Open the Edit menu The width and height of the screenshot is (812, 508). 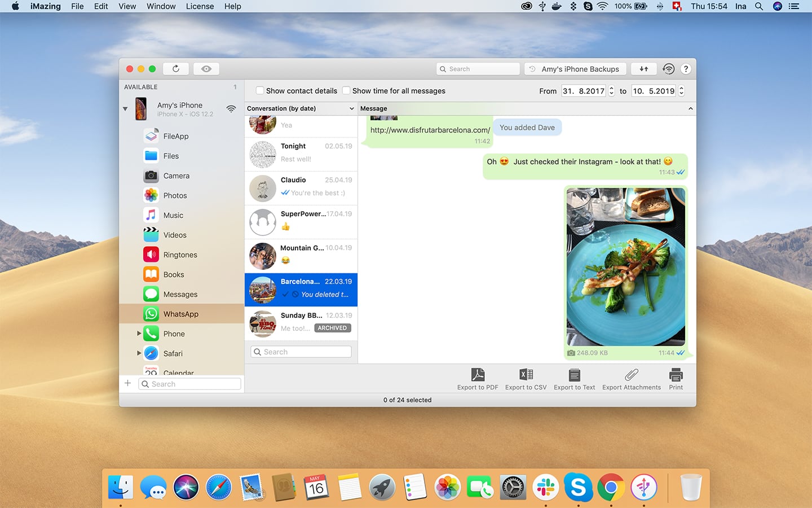(101, 6)
